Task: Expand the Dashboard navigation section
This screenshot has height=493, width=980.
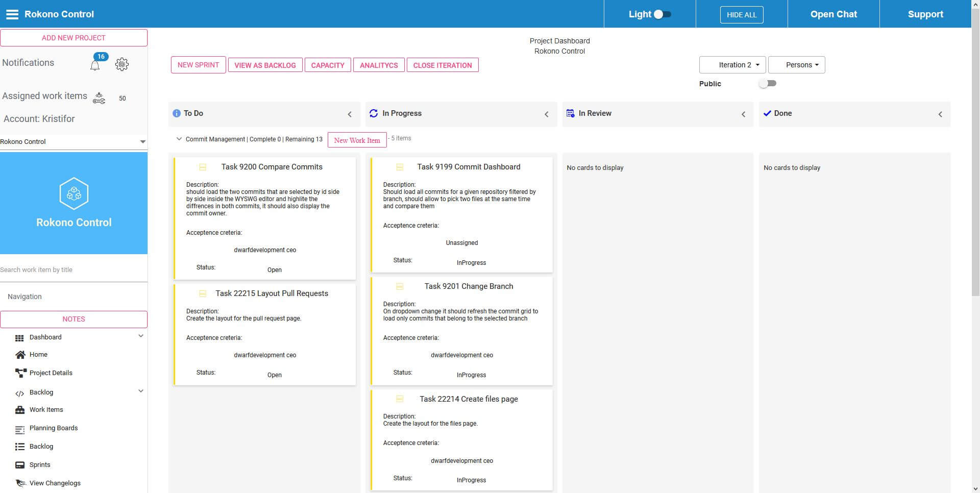Action: (x=141, y=336)
